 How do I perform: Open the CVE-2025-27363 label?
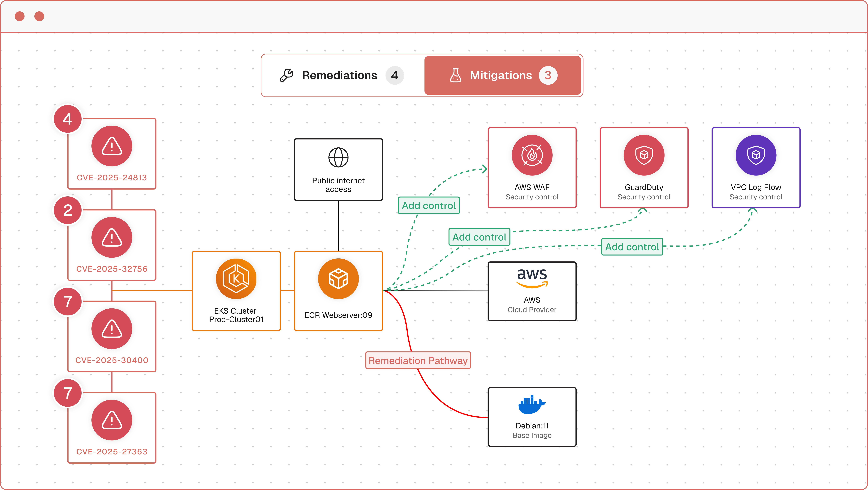[x=112, y=452]
